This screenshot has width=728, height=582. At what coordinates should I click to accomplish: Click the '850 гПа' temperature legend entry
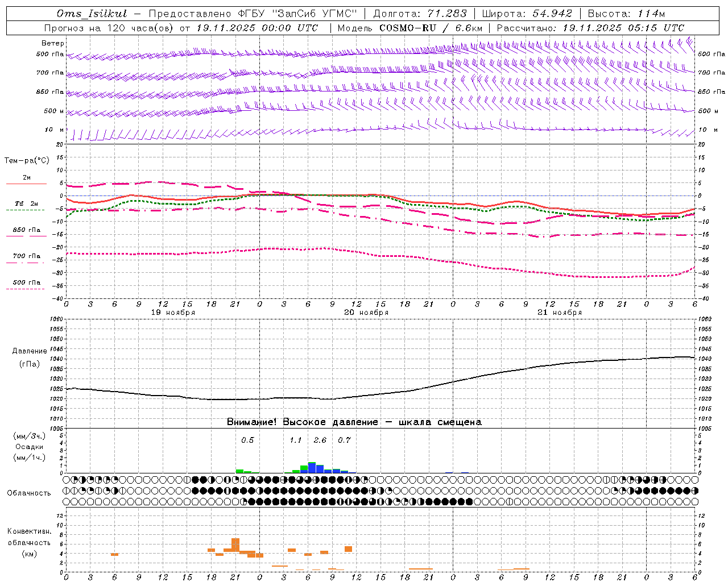pos(27,230)
